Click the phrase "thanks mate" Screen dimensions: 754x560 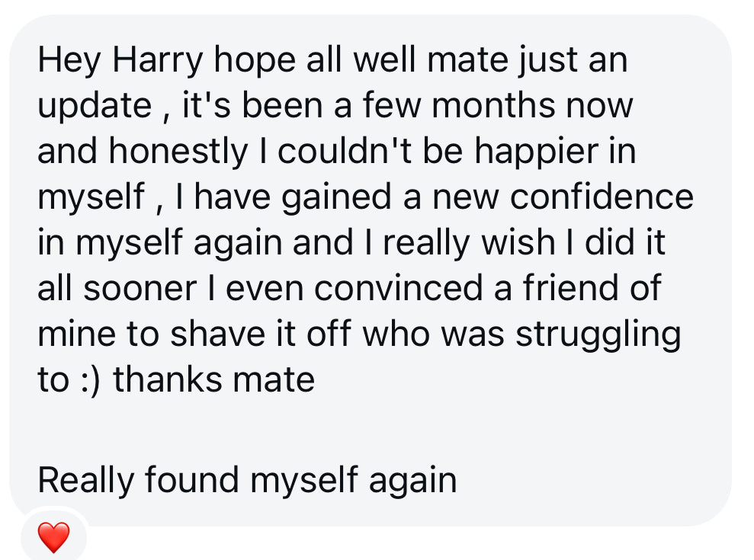[x=214, y=379]
